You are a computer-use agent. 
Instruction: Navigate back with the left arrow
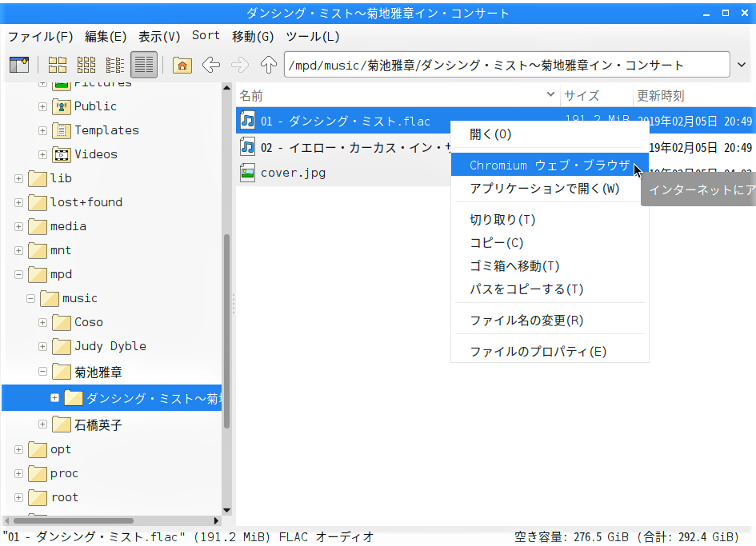click(211, 66)
